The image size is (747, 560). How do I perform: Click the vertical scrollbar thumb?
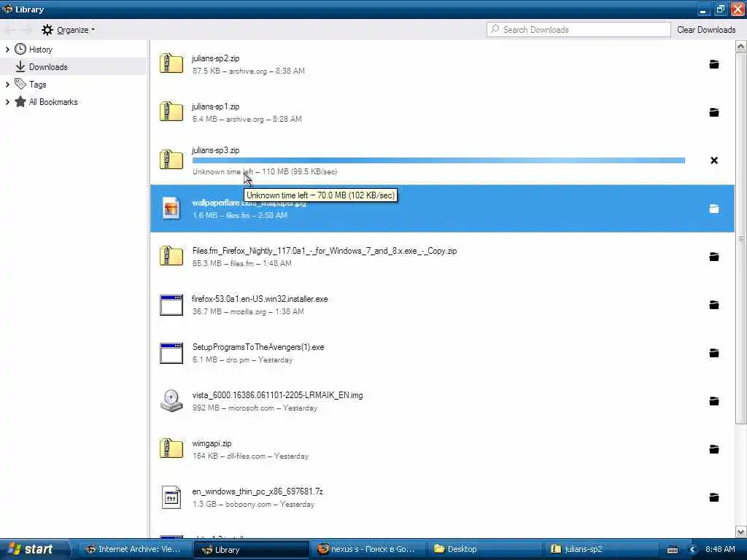740,238
